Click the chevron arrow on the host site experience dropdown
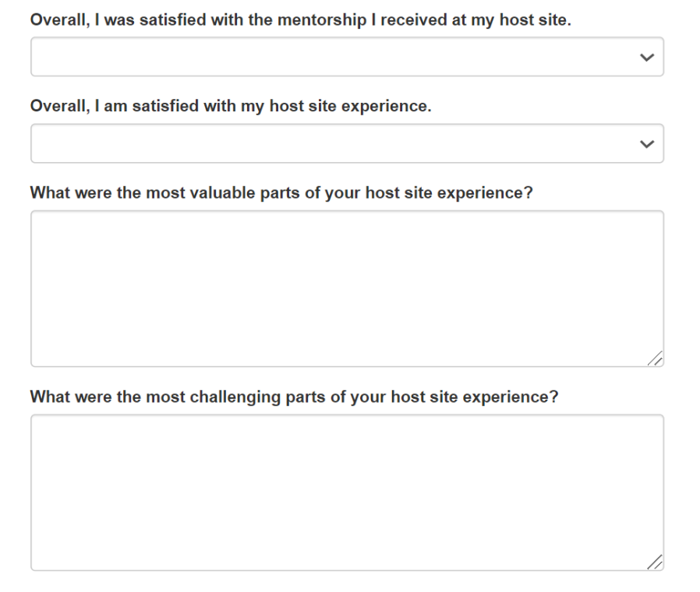The image size is (700, 592). [645, 143]
